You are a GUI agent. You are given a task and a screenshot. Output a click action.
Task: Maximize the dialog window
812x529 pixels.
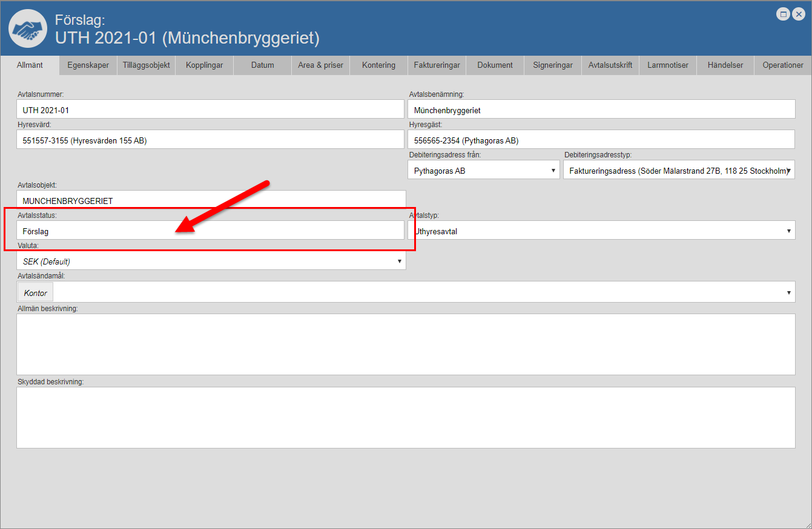pyautogui.click(x=784, y=14)
